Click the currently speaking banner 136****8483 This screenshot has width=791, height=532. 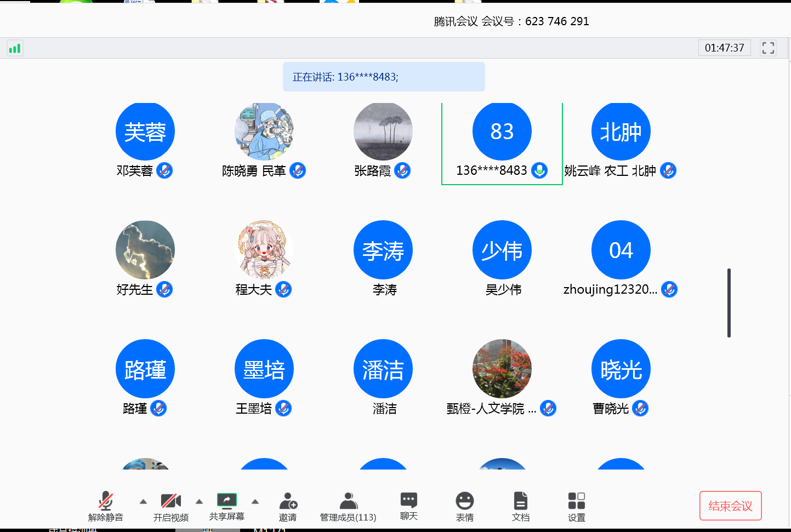coord(384,77)
